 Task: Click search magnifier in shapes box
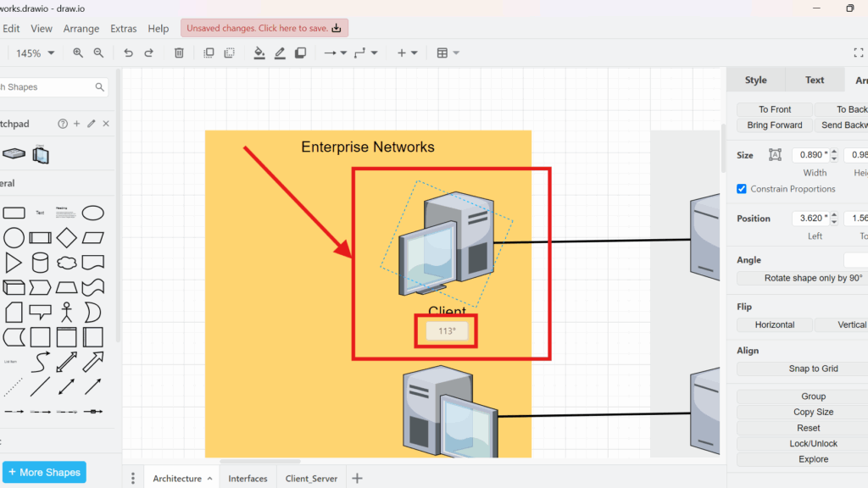click(100, 87)
